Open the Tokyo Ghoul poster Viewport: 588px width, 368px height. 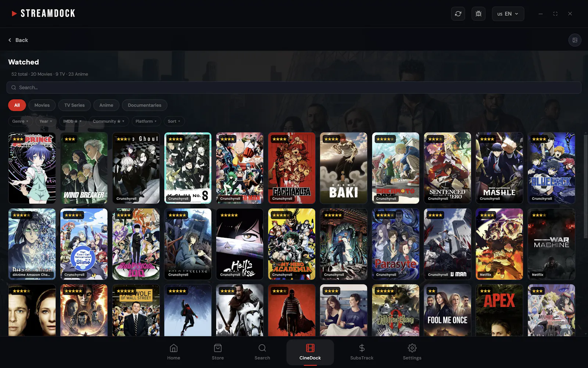136,168
